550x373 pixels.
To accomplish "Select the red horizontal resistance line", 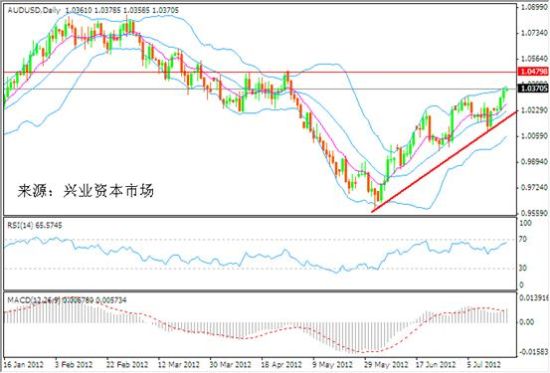I will 260,72.
